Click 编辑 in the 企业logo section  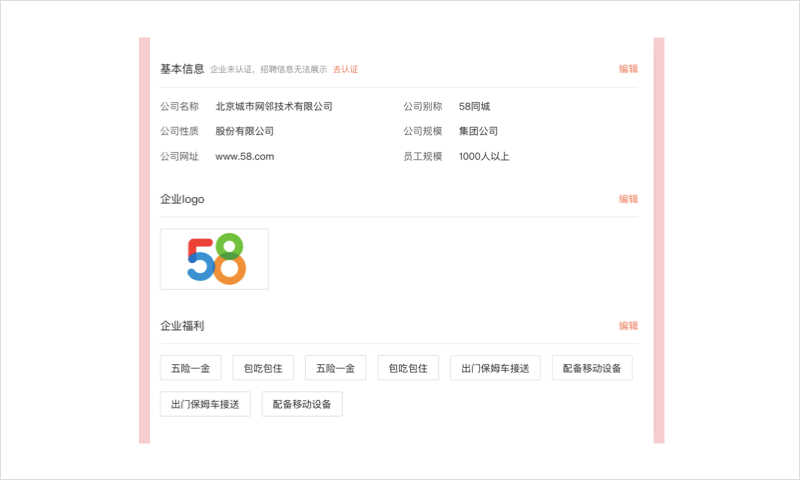tap(628, 199)
